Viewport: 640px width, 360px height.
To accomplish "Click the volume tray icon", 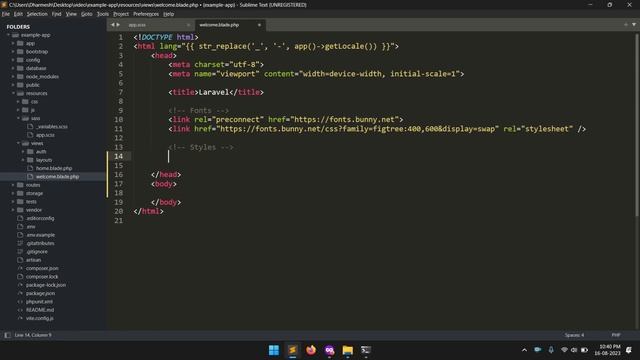I will [574, 350].
